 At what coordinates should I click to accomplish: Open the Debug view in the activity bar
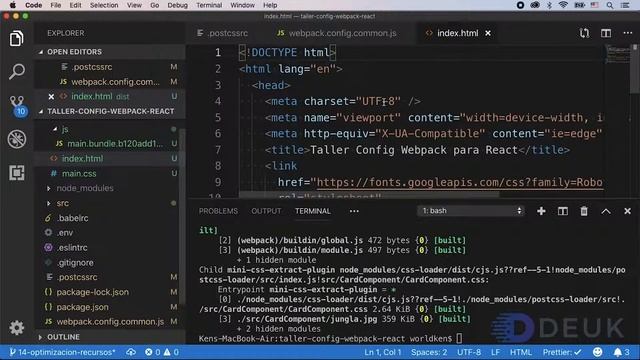point(17,139)
